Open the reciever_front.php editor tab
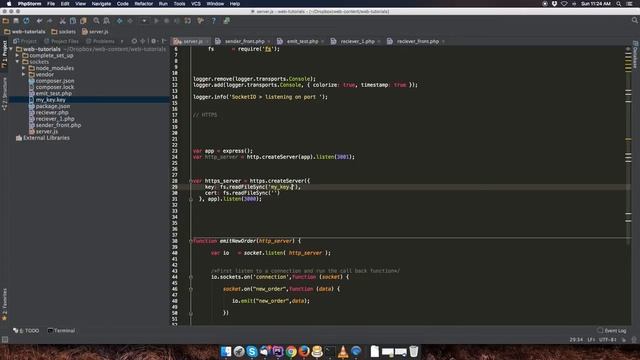Image resolution: width=640 pixels, height=360 pixels. pyautogui.click(x=416, y=41)
